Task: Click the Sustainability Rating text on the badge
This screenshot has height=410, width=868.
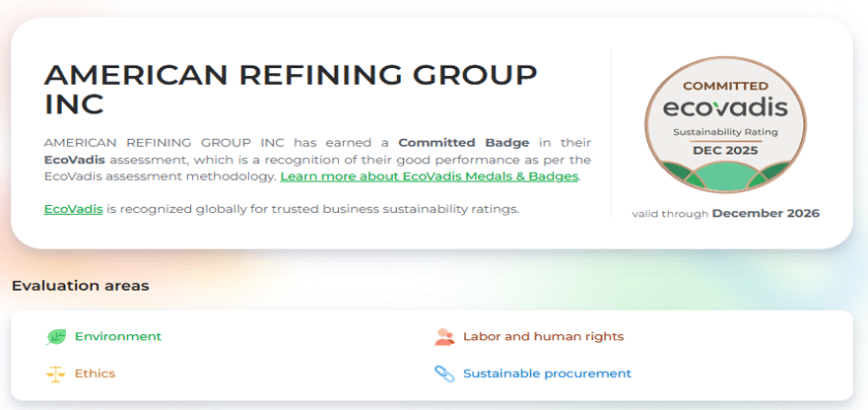Action: pos(724,131)
